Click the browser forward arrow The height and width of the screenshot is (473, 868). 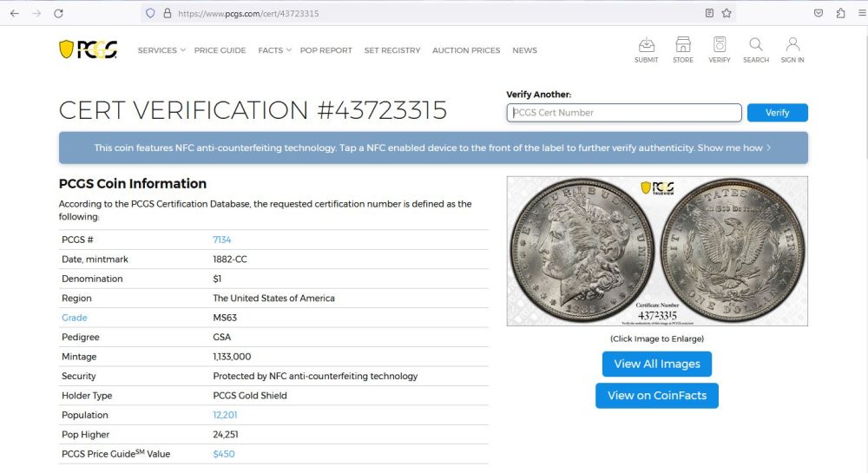tap(36, 13)
